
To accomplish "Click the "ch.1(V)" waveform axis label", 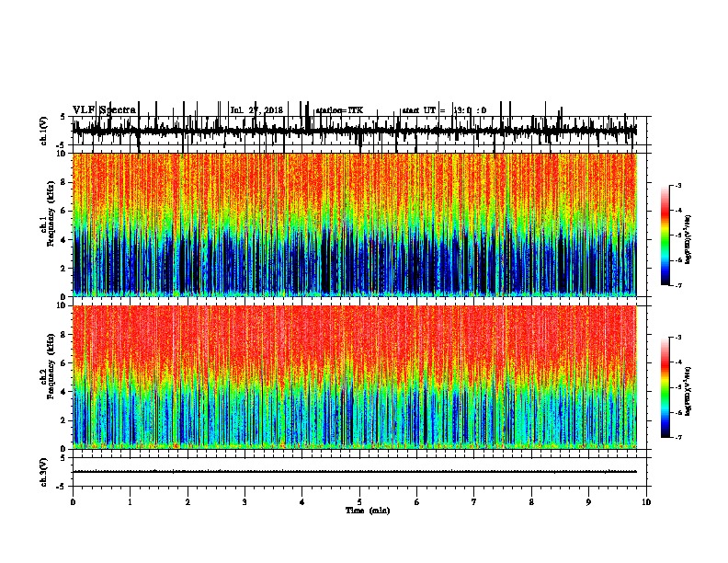I will pyautogui.click(x=44, y=131).
